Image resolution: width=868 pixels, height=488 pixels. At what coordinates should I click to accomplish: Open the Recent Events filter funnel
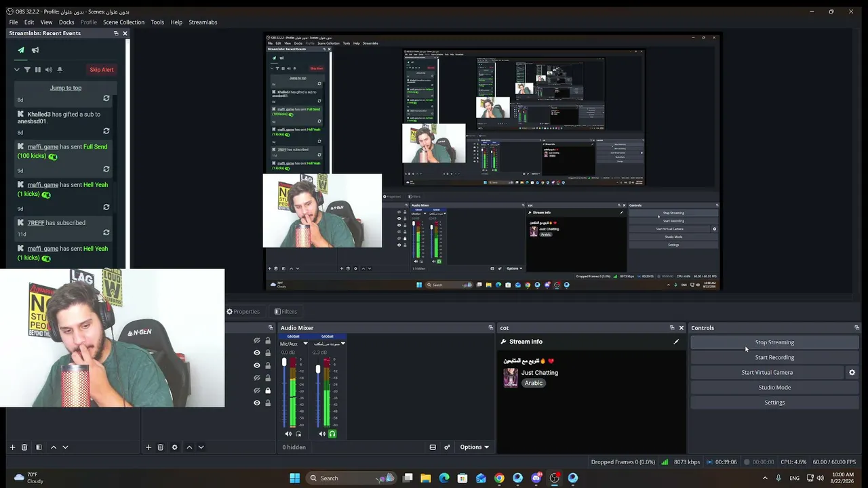pos(27,70)
